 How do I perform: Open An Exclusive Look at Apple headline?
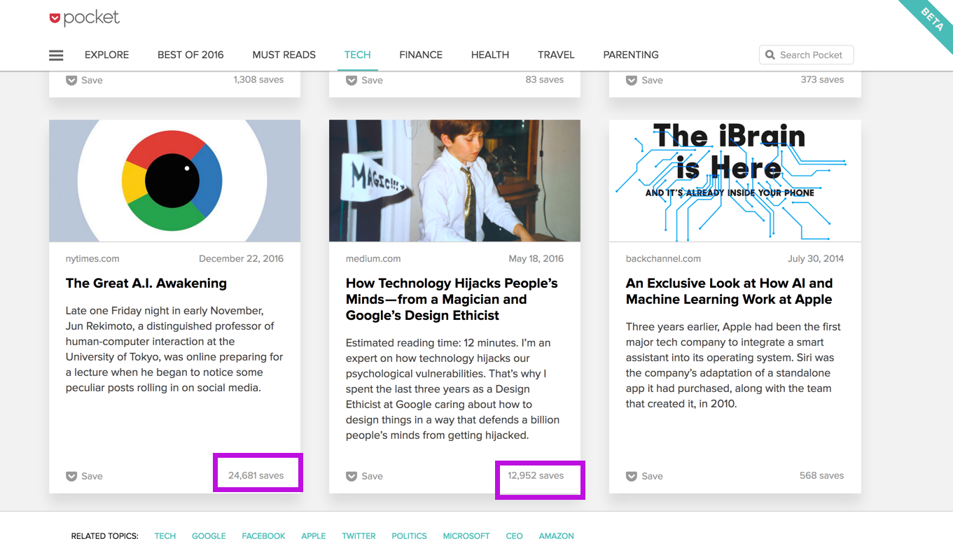729,291
